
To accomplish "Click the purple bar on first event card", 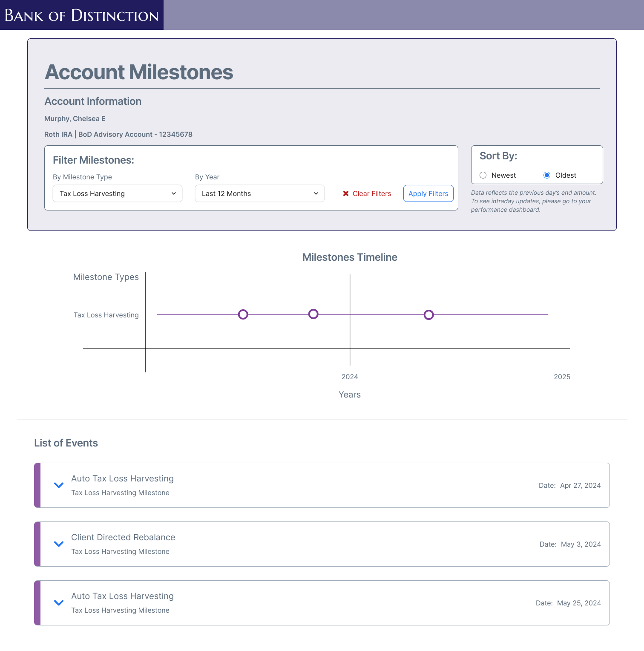I will point(37,485).
